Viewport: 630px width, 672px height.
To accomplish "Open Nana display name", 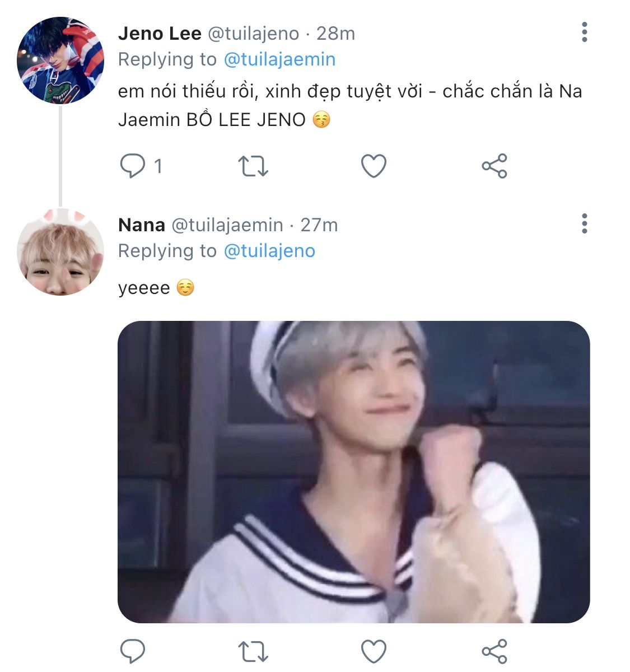I will click(142, 225).
